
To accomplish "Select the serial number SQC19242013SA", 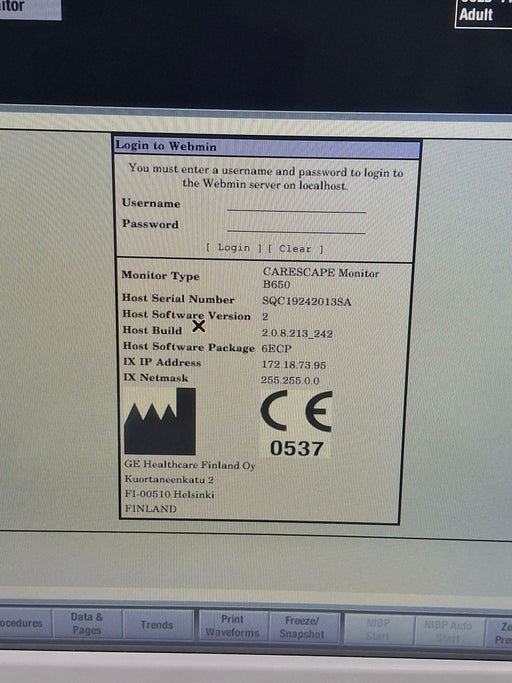I will click(x=306, y=301).
